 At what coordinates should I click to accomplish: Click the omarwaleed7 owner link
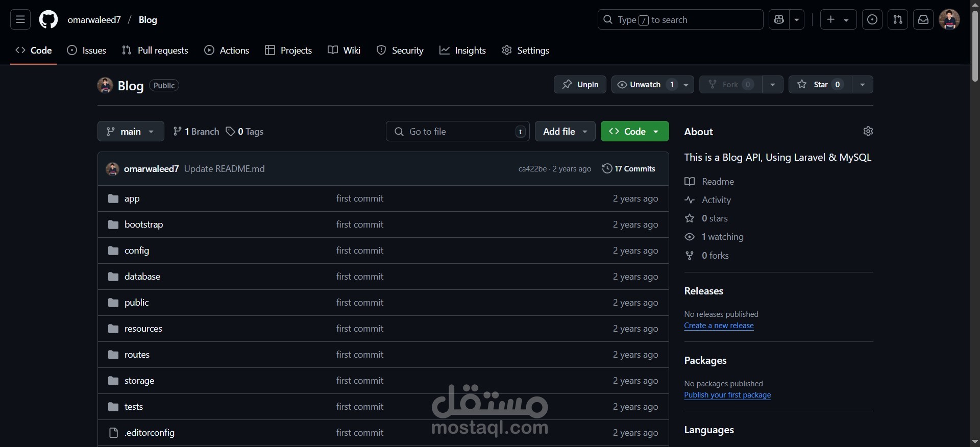(x=94, y=20)
